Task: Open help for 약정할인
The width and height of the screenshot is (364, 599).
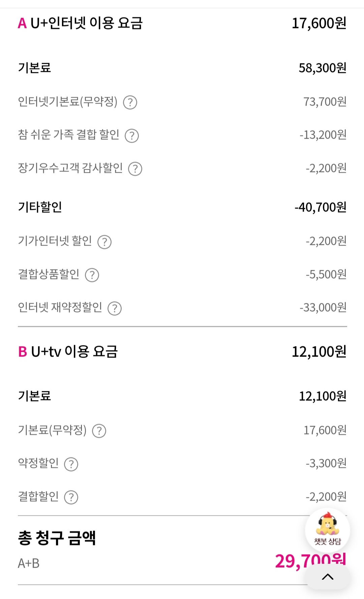Action: tap(71, 464)
